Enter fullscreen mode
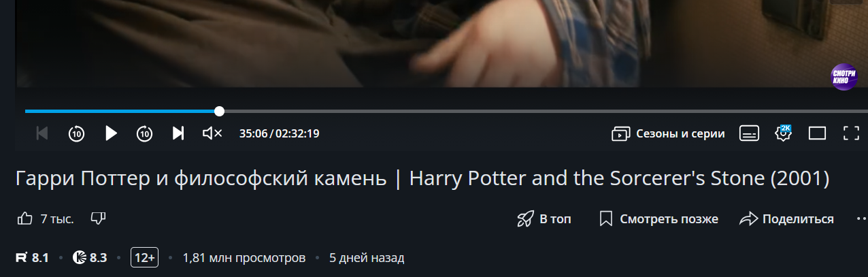Image resolution: width=868 pixels, height=277 pixels. (x=851, y=133)
